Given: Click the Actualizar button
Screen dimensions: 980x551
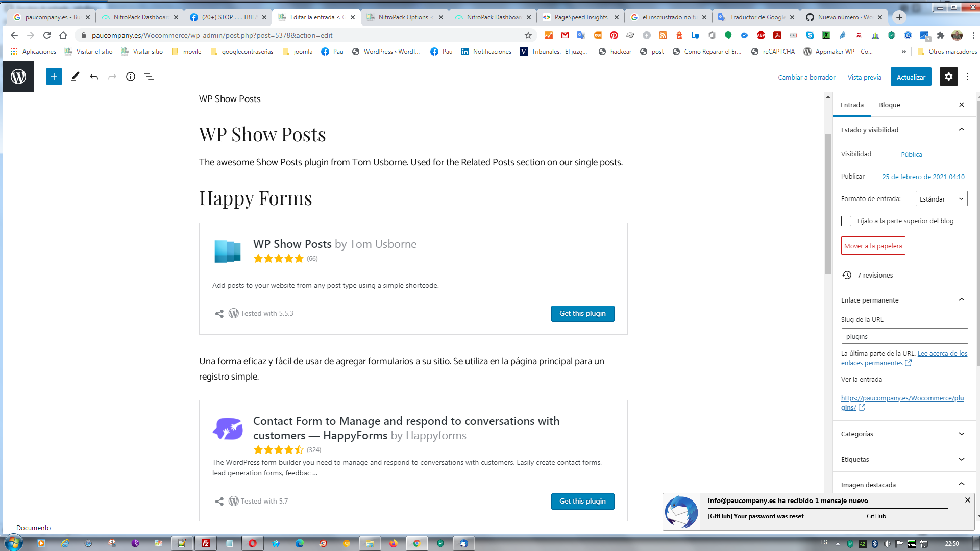Looking at the screenshot, I should 911,77.
